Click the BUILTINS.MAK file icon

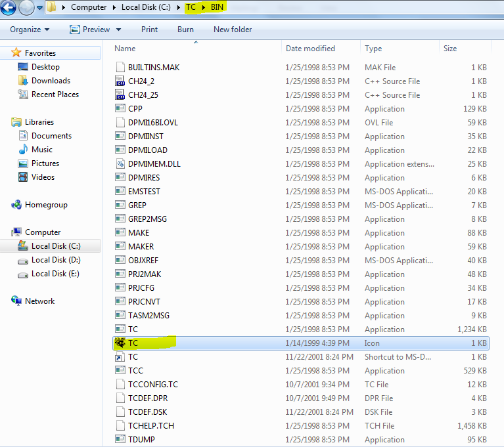(x=120, y=68)
